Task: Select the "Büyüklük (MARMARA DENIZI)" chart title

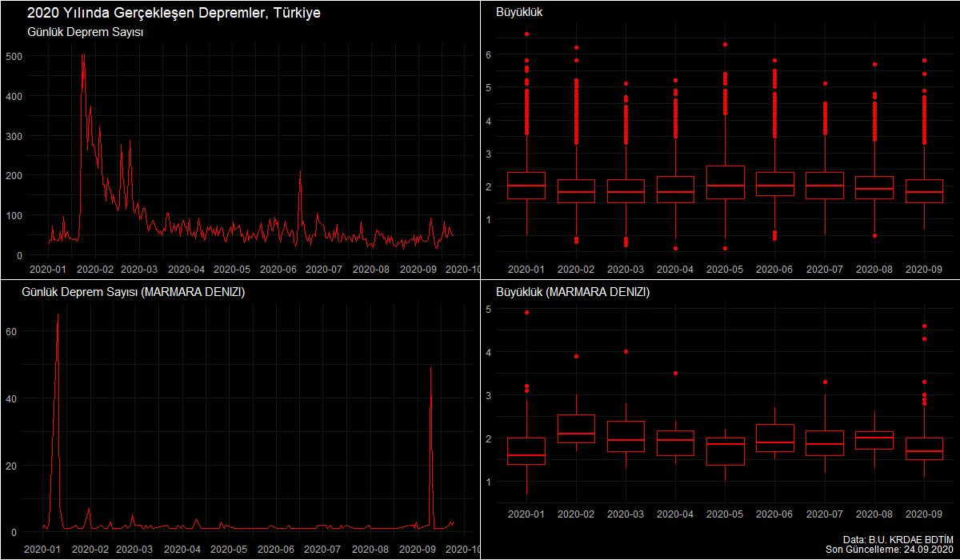Action: pyautogui.click(x=573, y=293)
